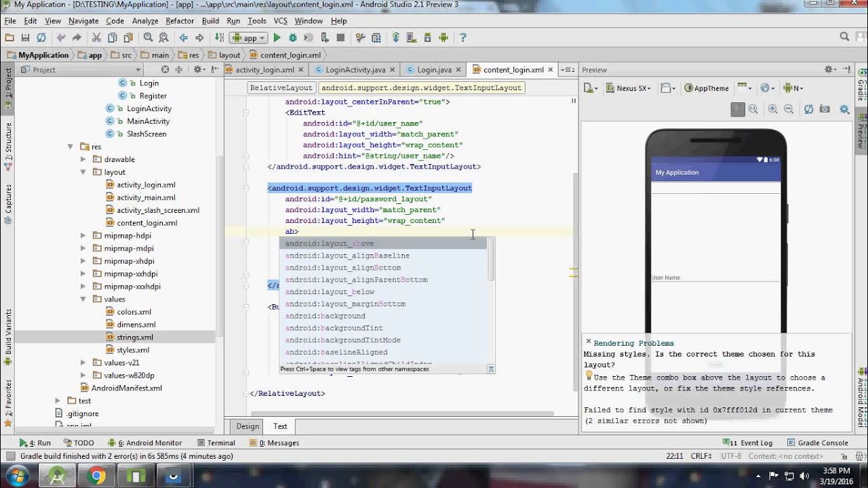Open the Gradle Console
Image resolution: width=868 pixels, height=488 pixels.
(818, 443)
